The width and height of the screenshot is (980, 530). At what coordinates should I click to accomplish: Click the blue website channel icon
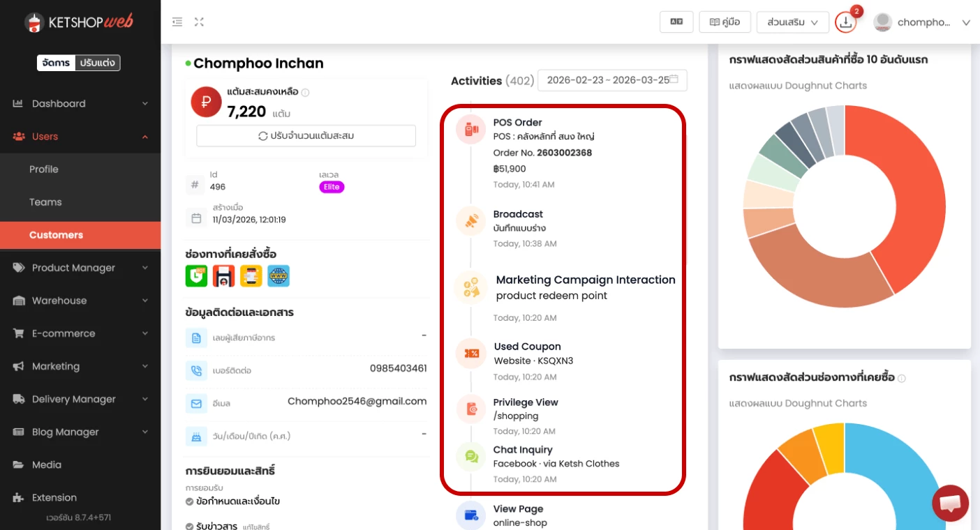(x=279, y=275)
